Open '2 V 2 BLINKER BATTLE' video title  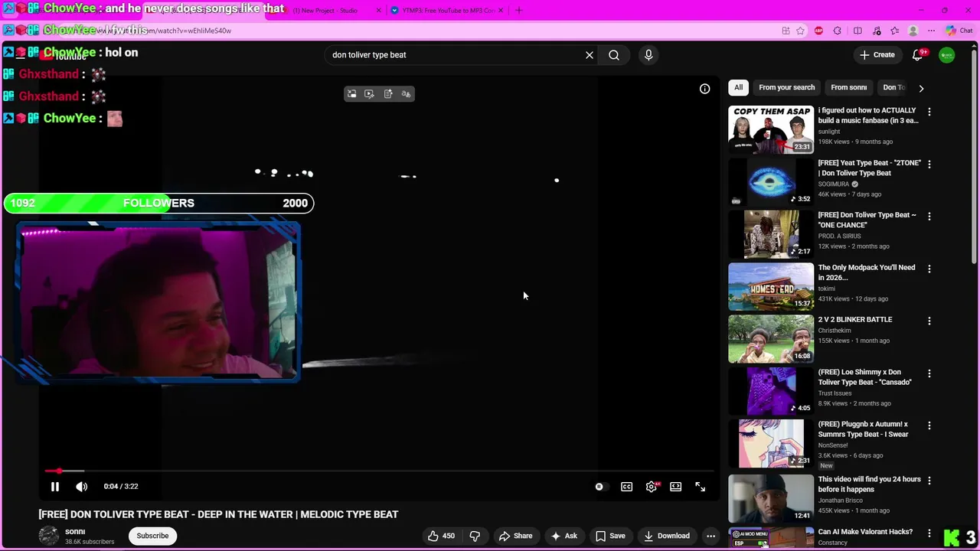coord(854,320)
